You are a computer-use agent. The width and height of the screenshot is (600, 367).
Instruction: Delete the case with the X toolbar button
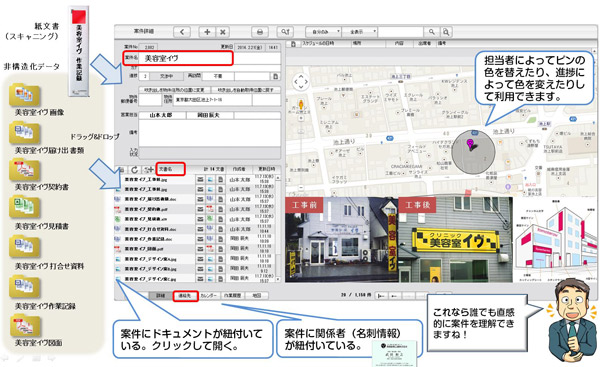pos(223,32)
